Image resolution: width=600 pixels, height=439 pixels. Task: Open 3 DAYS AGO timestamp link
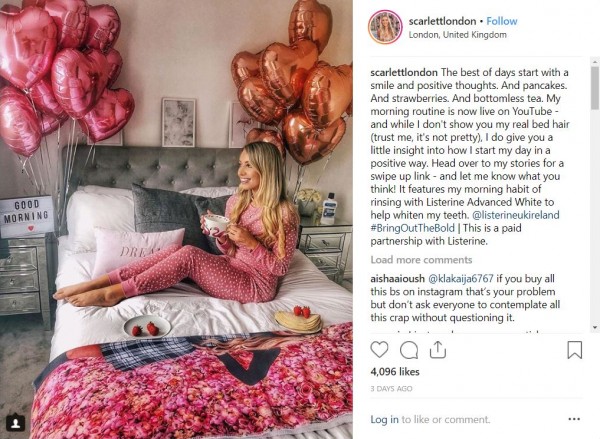pos(391,388)
